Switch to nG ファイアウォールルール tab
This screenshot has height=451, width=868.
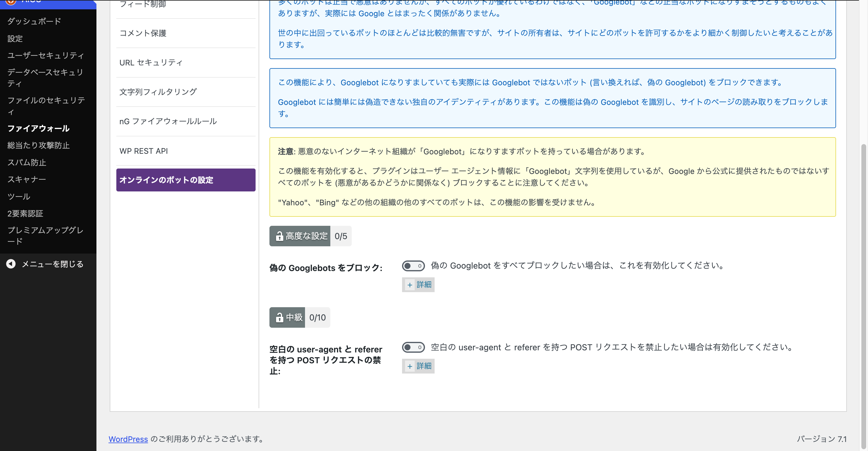click(186, 121)
